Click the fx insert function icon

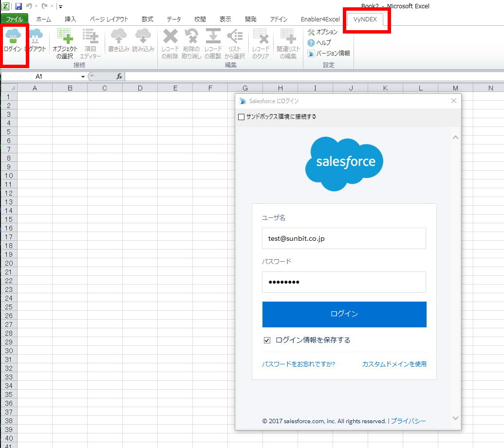point(119,76)
